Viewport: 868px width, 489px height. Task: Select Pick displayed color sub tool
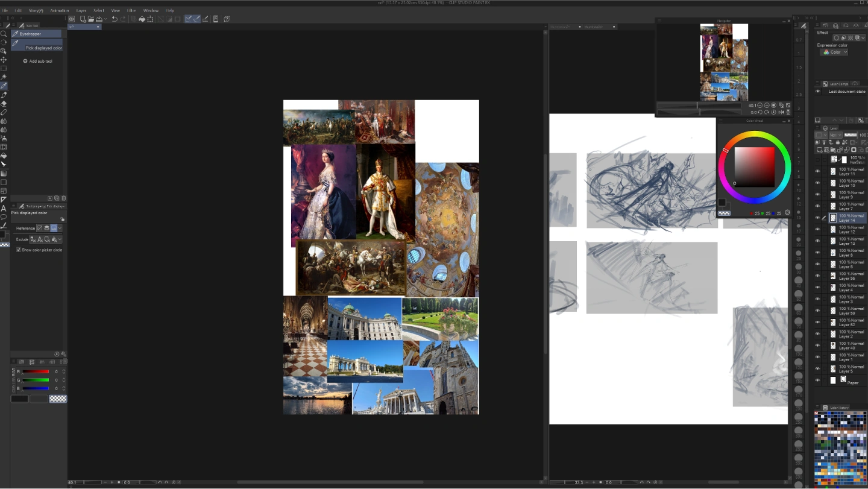[x=36, y=45]
